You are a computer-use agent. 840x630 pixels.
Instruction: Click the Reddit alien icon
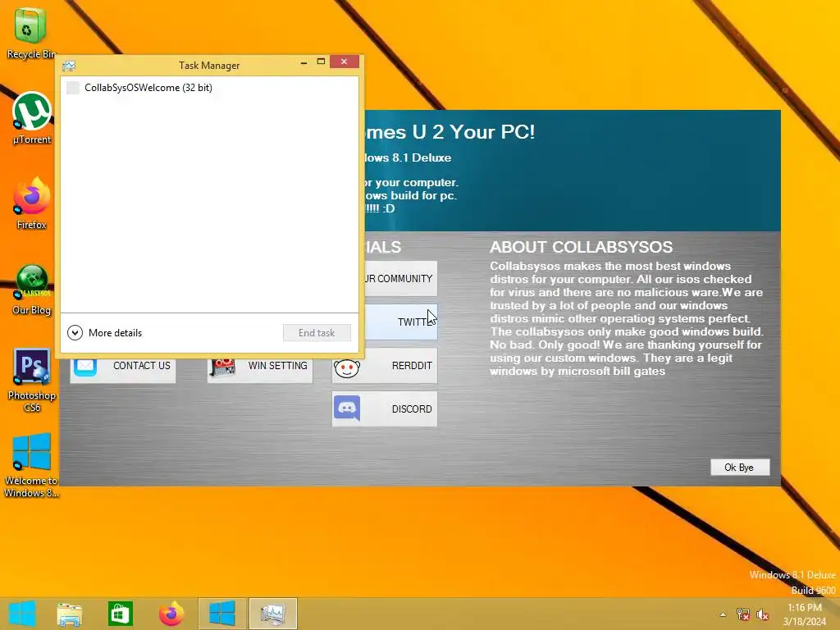[x=347, y=367]
